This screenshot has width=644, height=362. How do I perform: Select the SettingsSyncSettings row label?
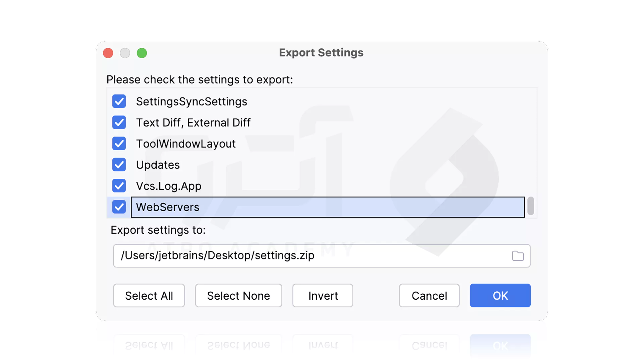(192, 102)
